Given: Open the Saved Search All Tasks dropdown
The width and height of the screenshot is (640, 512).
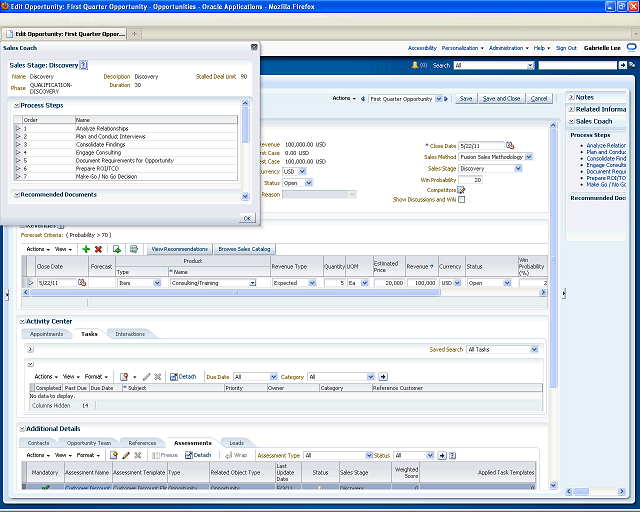Looking at the screenshot, I should click(534, 349).
